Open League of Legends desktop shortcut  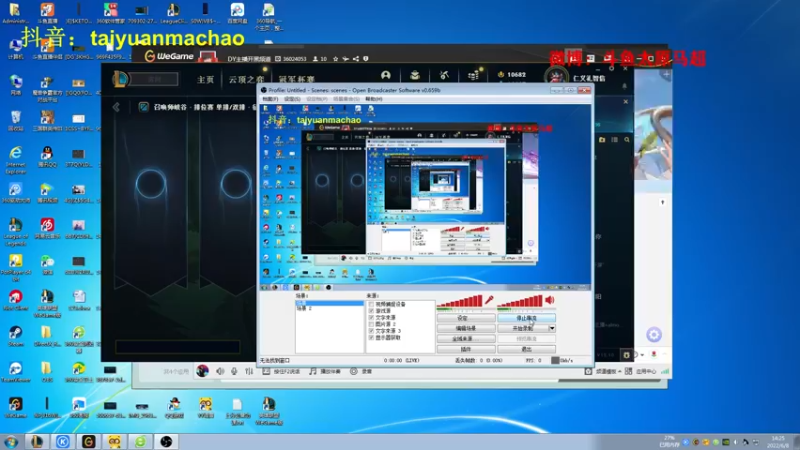(x=15, y=231)
